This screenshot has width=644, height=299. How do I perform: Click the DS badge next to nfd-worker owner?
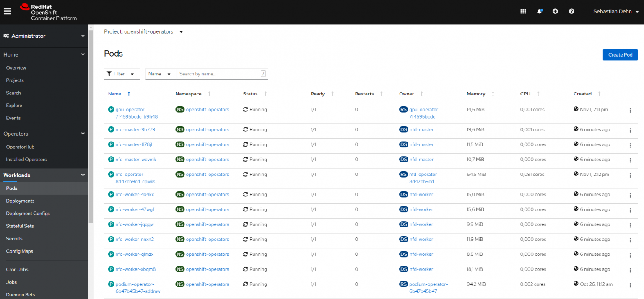[403, 194]
